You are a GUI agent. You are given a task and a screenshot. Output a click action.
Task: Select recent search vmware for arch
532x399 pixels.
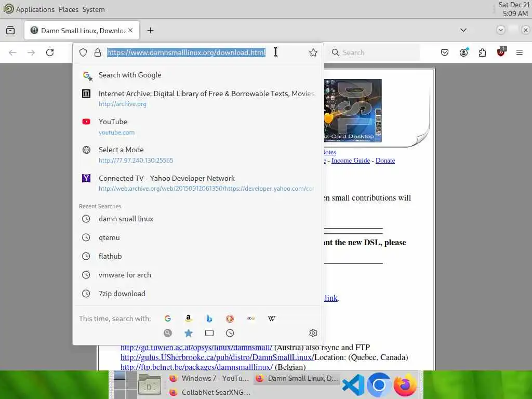pos(198,275)
